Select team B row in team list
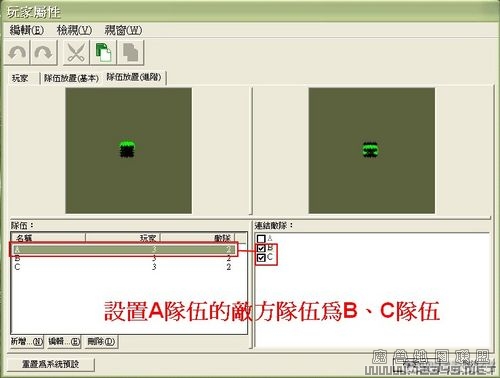The width and height of the screenshot is (500, 378). pyautogui.click(x=123, y=258)
